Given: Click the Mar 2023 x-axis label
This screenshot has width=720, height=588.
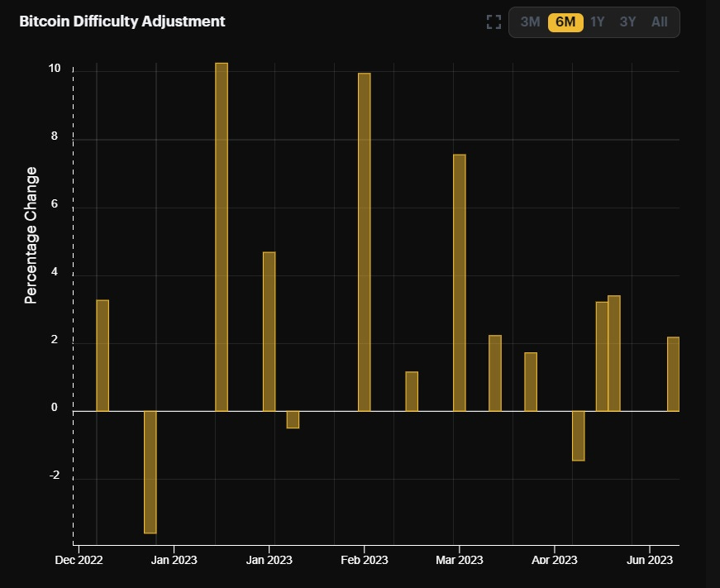Looking at the screenshot, I should pos(459,560).
